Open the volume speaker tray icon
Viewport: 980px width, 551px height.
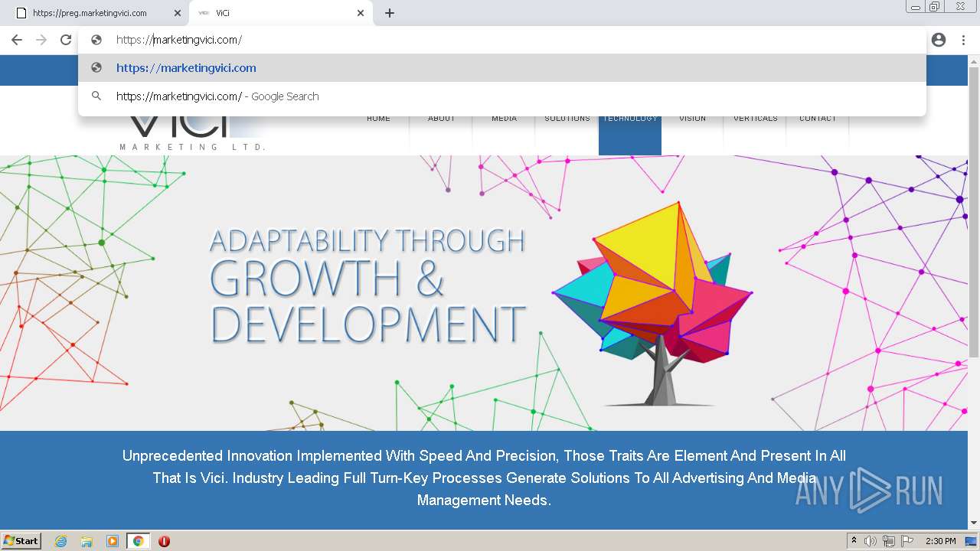(x=871, y=541)
